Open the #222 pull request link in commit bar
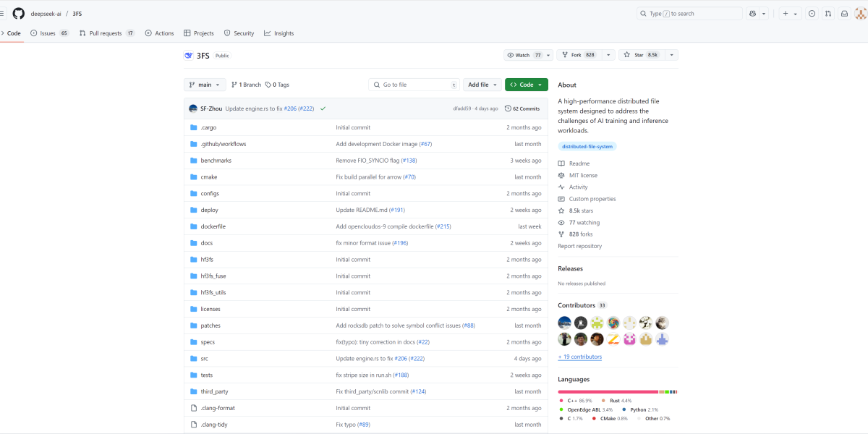 [306, 109]
